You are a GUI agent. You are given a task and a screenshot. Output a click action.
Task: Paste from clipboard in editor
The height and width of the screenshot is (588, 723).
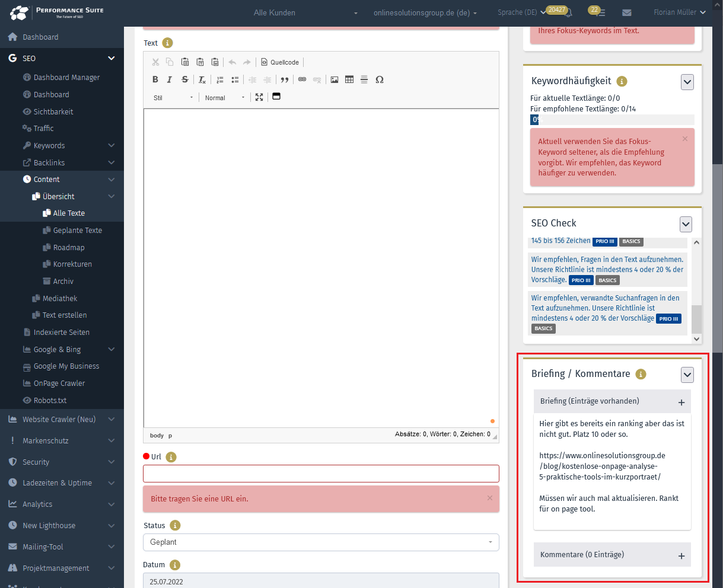click(x=185, y=62)
